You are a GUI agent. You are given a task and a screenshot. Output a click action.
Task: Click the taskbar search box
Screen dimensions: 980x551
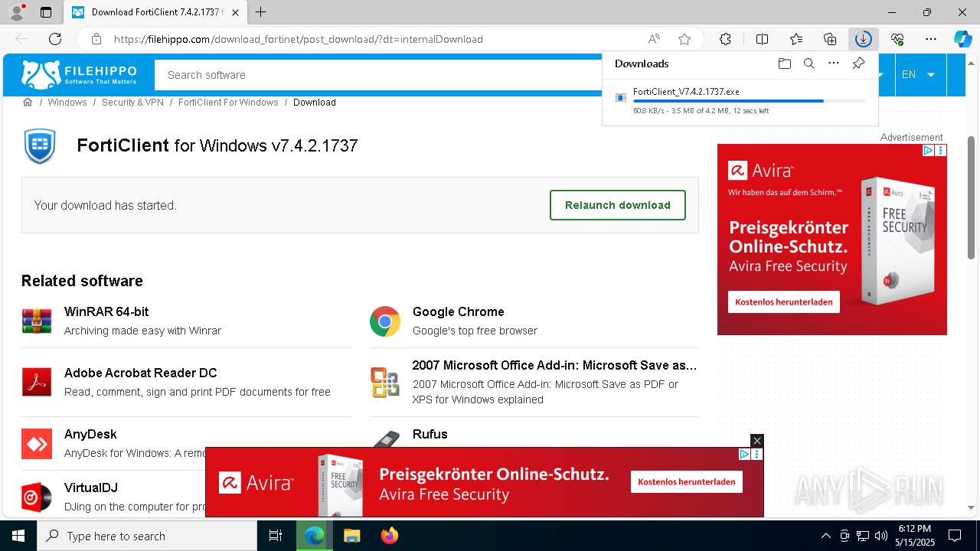click(x=147, y=536)
